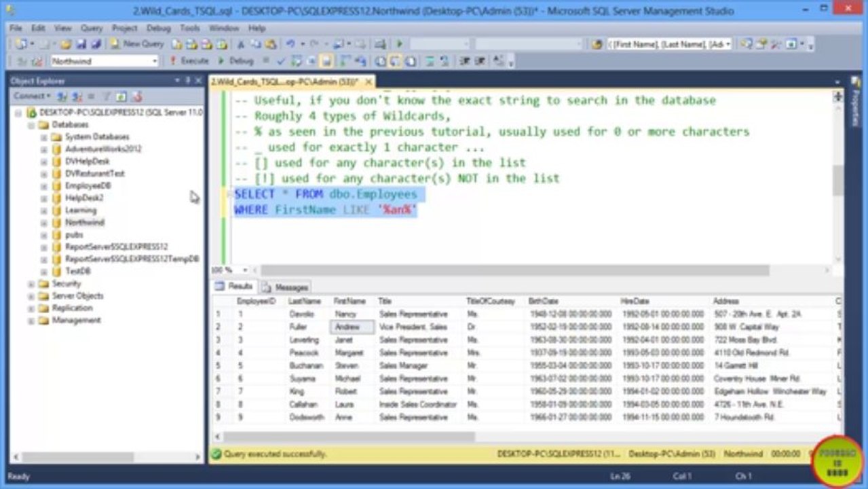
Task: Switch to the Messages tab
Action: tap(286, 287)
